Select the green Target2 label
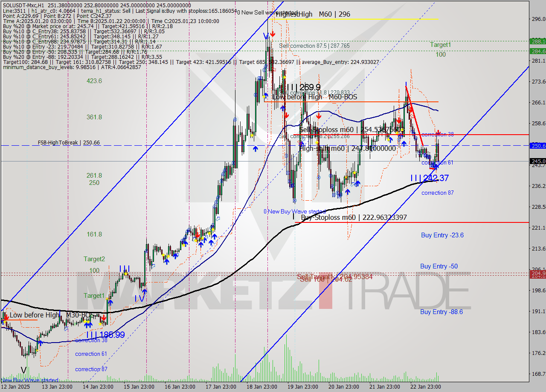 (x=94, y=259)
